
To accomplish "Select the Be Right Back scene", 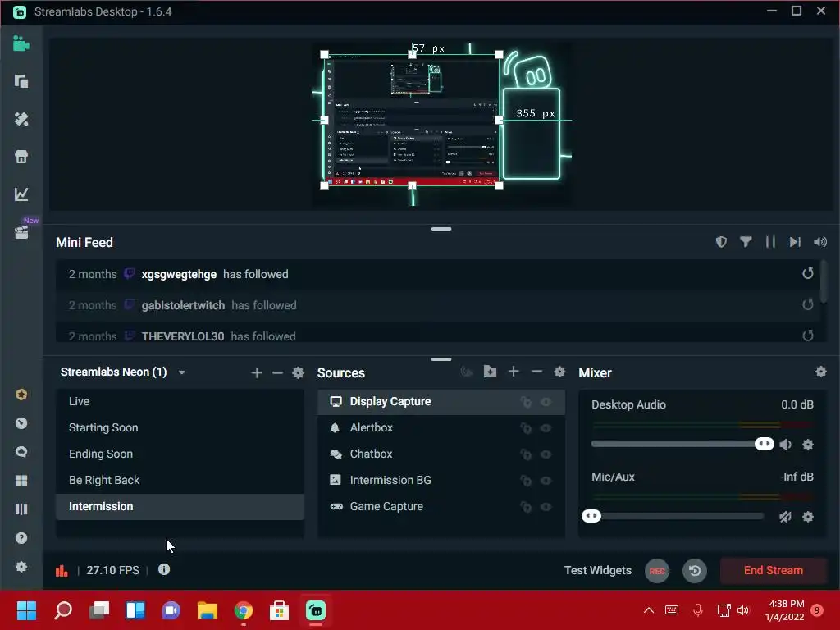I will pyautogui.click(x=180, y=480).
